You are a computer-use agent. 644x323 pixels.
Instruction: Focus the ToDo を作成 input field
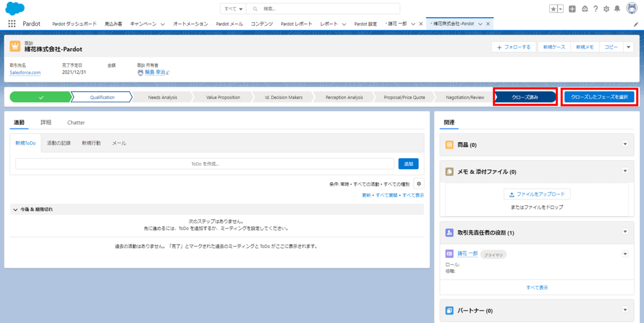(x=205, y=164)
